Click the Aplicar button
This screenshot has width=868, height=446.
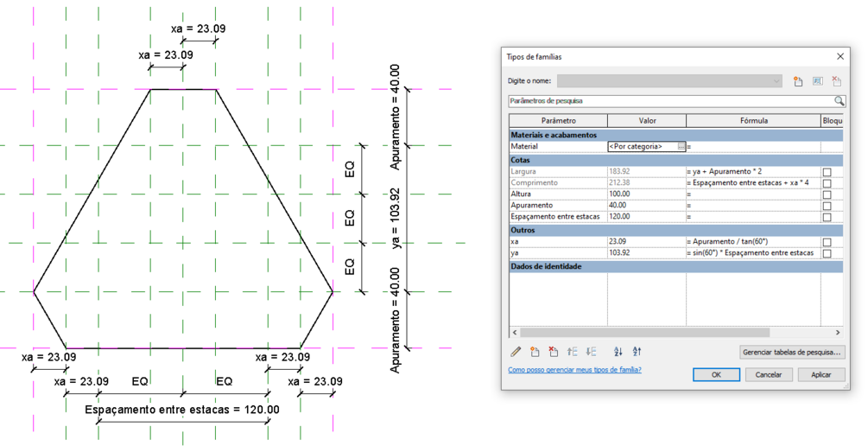coord(821,374)
